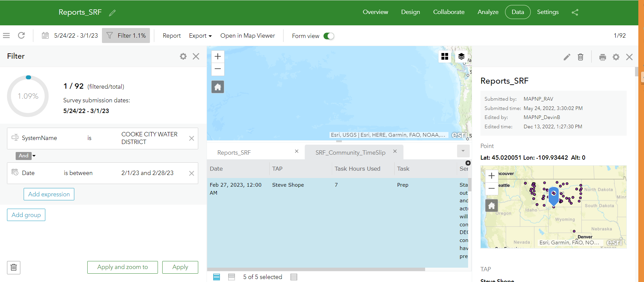Image resolution: width=644 pixels, height=282 pixels.
Task: Click the Task column header in the table
Action: click(x=426, y=169)
